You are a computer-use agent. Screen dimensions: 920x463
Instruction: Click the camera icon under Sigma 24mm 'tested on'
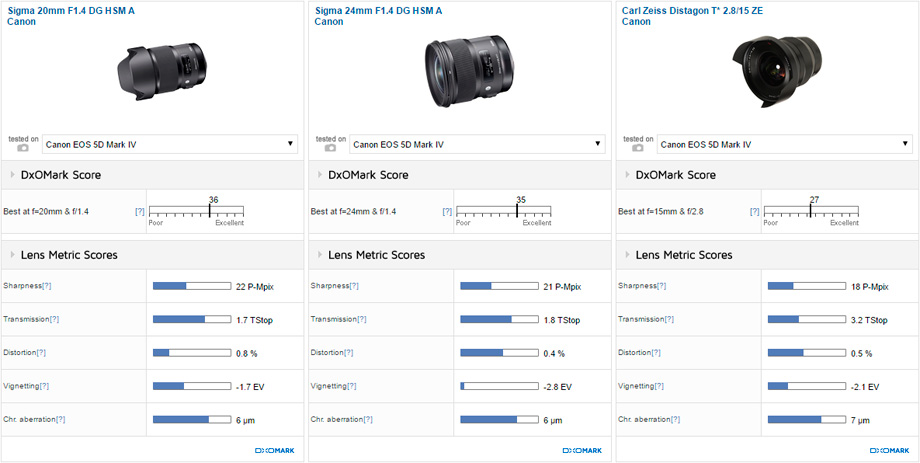(330, 148)
